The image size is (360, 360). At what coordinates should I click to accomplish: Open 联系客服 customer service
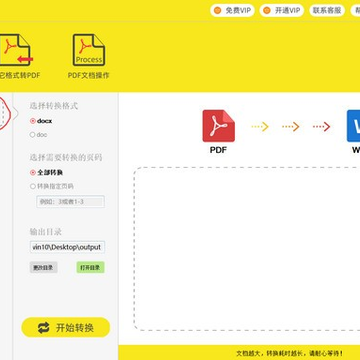[x=327, y=10]
